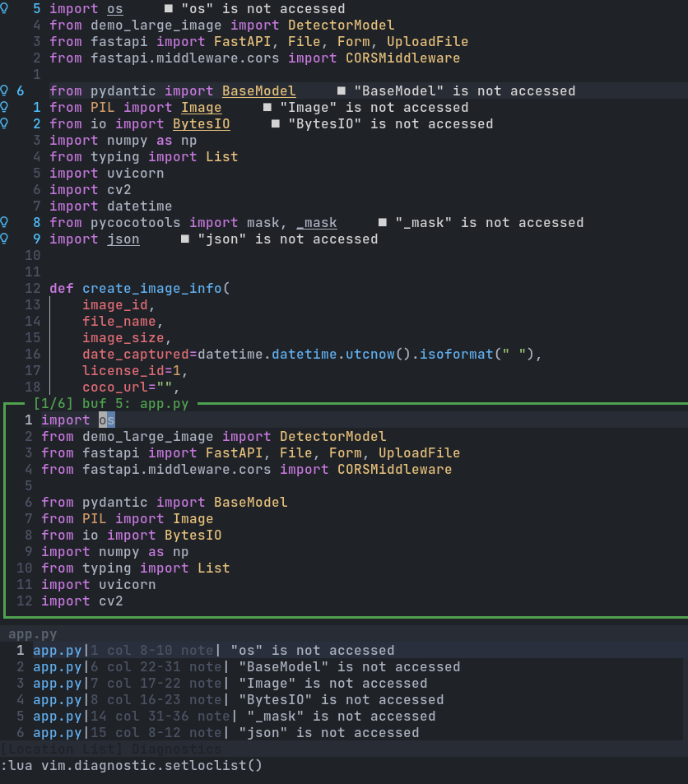
Task: Click 'import numpy as np' in main editor
Action: point(123,140)
